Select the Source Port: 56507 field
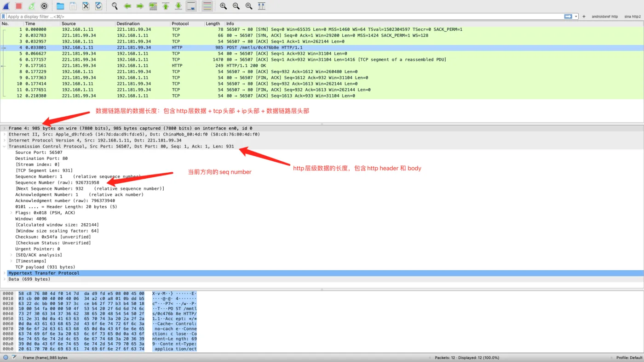Viewport: 644px width, 362px height. (39, 153)
